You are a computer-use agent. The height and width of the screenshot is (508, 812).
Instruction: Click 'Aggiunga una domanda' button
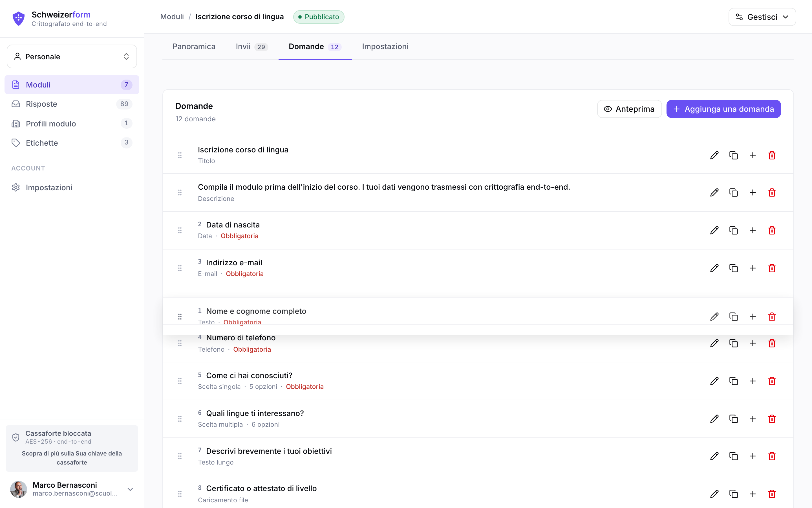click(x=723, y=109)
